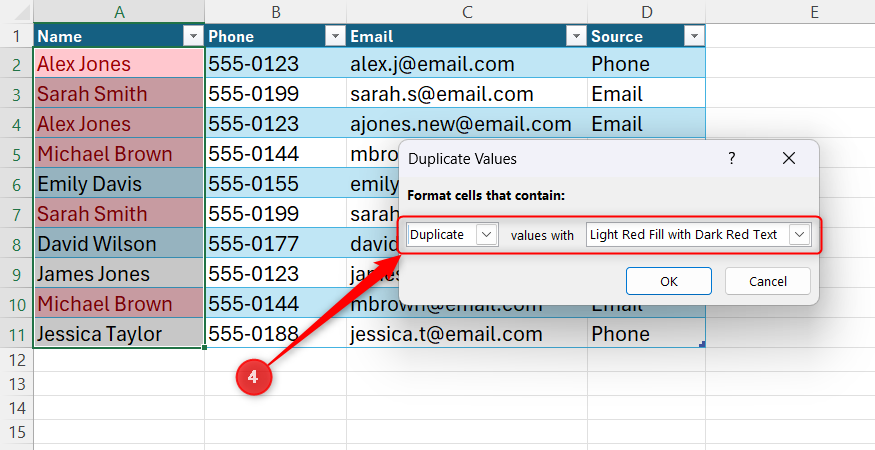Screen dimensions: 875x450
Task: Select row 15 header
Action: [x=17, y=432]
